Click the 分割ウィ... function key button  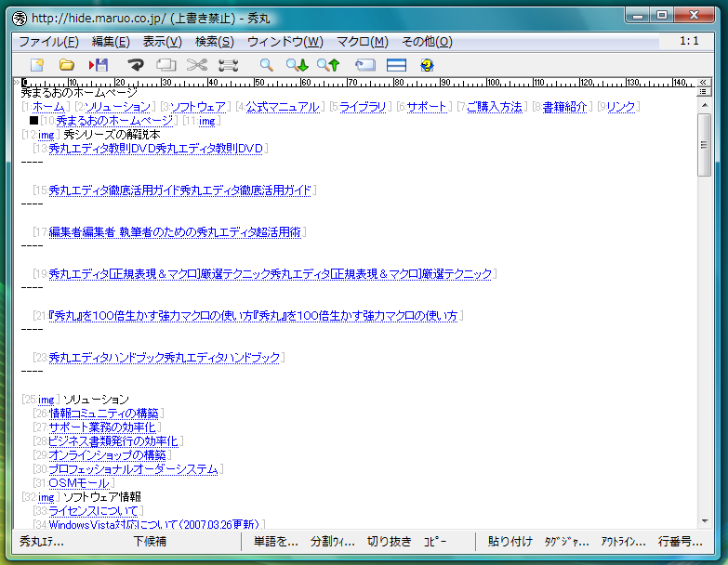[x=333, y=542]
